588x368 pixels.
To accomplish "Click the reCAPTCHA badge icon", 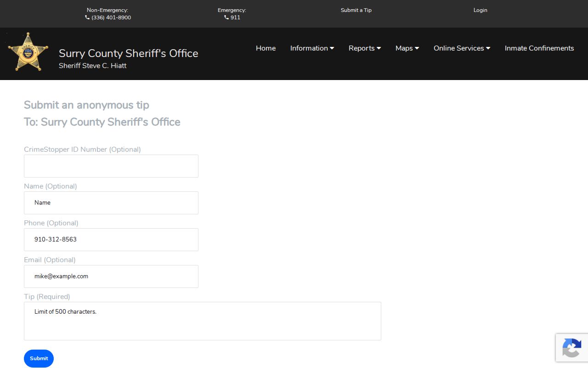I will coord(571,347).
